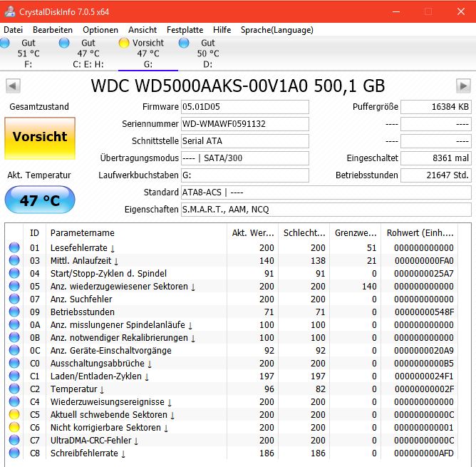Image resolution: width=476 pixels, height=467 pixels.
Task: Click the status orb for misslungener Spindelanläufe row
Action: pyautogui.click(x=14, y=324)
